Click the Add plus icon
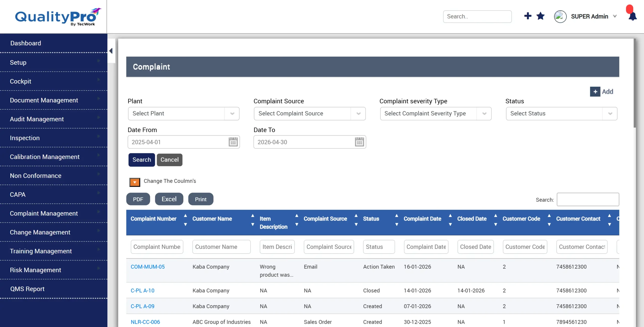This screenshot has width=644, height=327. (595, 91)
